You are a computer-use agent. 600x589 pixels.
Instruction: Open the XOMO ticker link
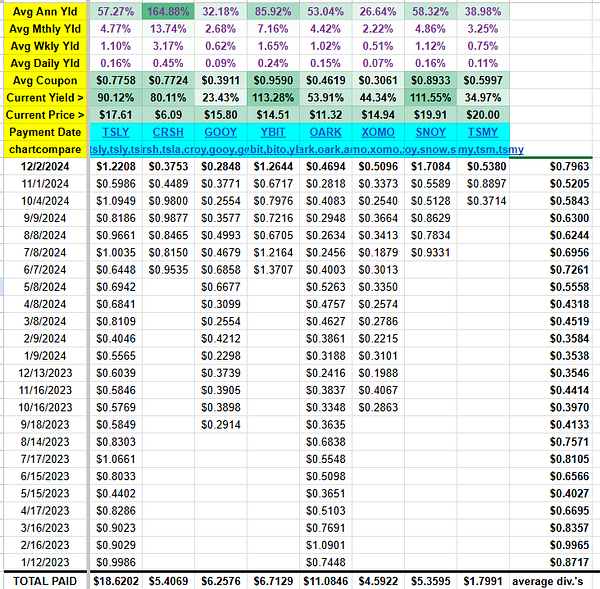(378, 132)
